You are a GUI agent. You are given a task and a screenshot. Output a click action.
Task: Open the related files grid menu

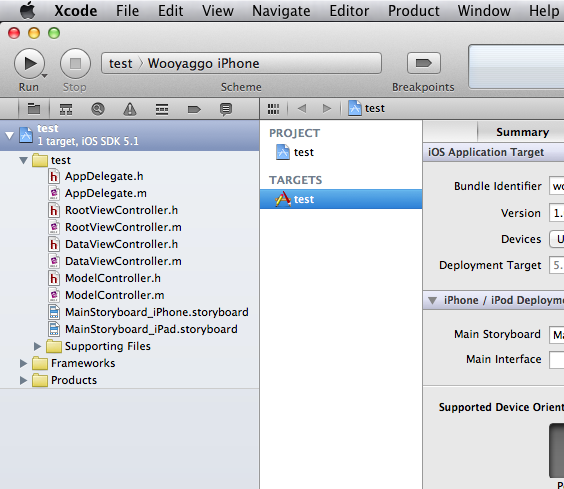pyautogui.click(x=273, y=109)
